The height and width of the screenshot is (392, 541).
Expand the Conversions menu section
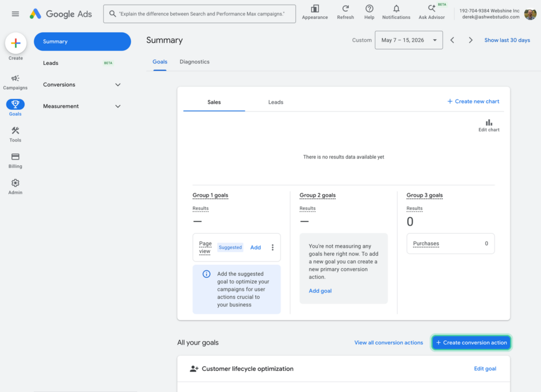pos(82,85)
